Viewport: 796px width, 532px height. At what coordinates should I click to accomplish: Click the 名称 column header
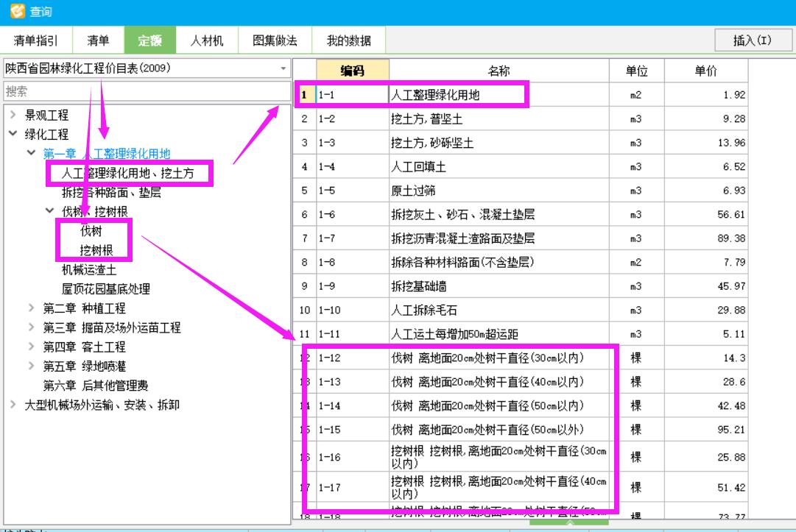(x=499, y=71)
